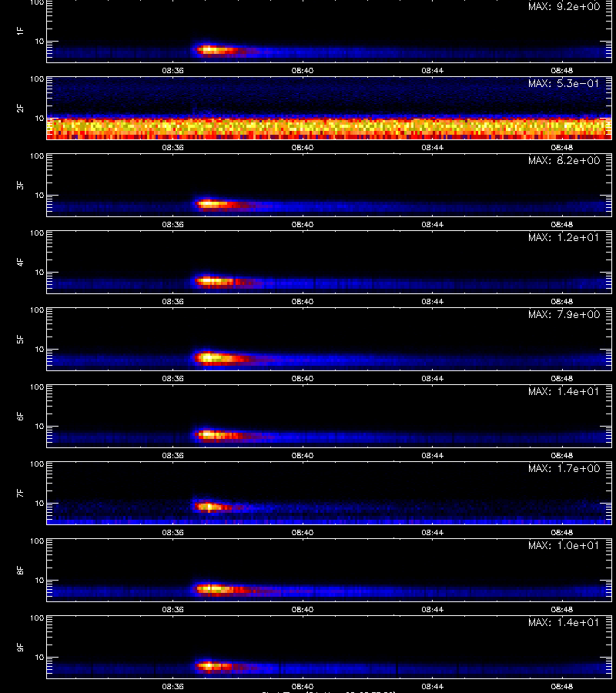Select the '1F' axis label
616x693 pixels.
(x=20, y=31)
